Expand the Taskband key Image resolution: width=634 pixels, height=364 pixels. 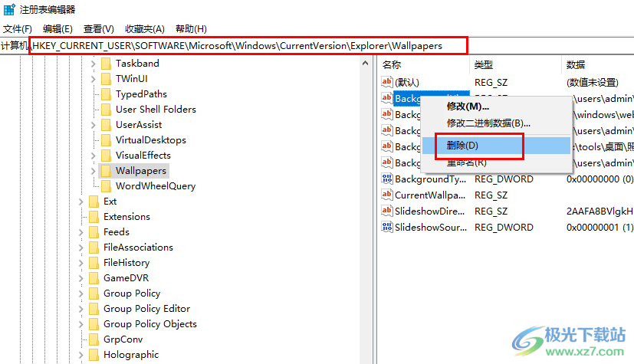pos(93,64)
